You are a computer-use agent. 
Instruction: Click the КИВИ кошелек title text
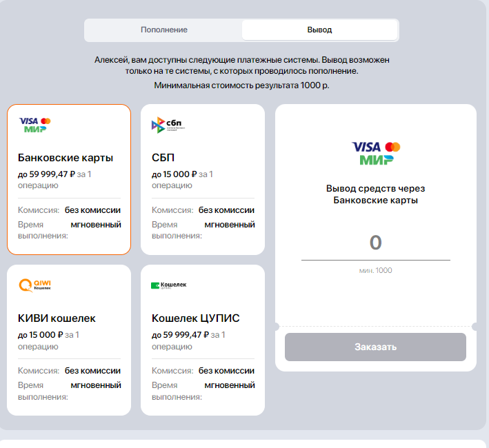pos(57,318)
